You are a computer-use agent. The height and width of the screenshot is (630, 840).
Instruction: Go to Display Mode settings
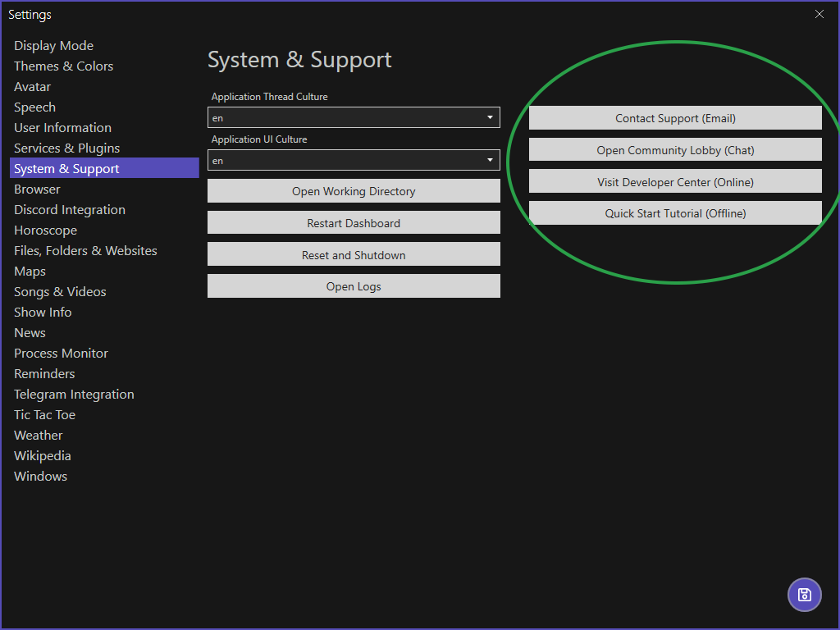click(54, 46)
